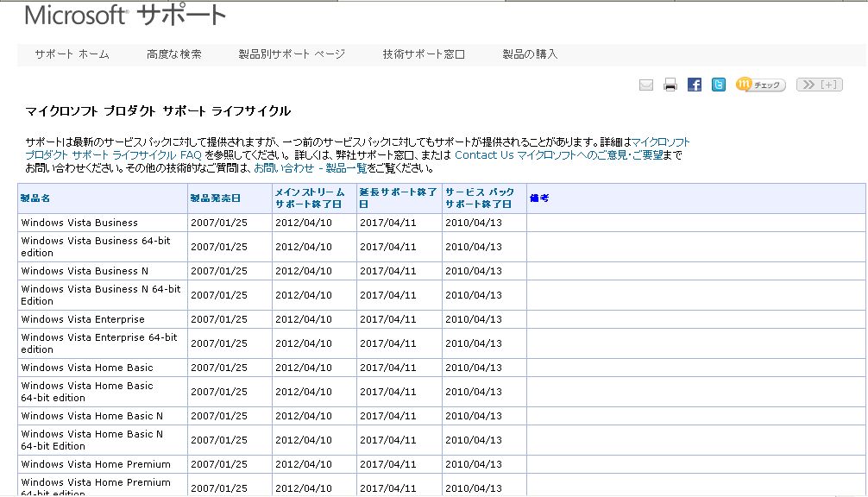This screenshot has height=497, width=868.
Task: Open 高度な検索 menu item
Action: tap(173, 54)
